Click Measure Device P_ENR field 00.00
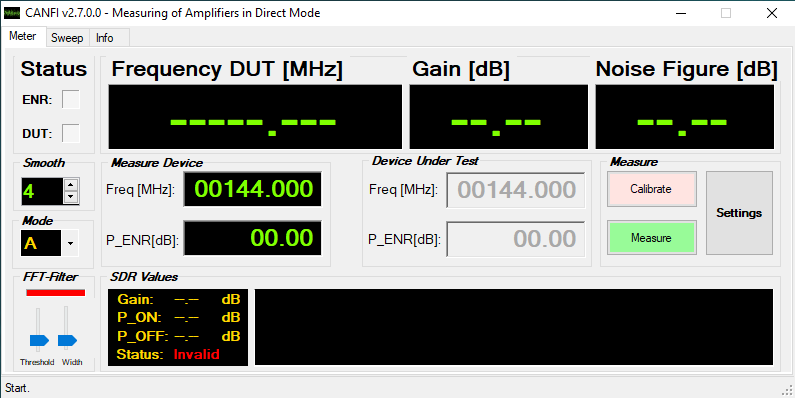 (x=252, y=238)
